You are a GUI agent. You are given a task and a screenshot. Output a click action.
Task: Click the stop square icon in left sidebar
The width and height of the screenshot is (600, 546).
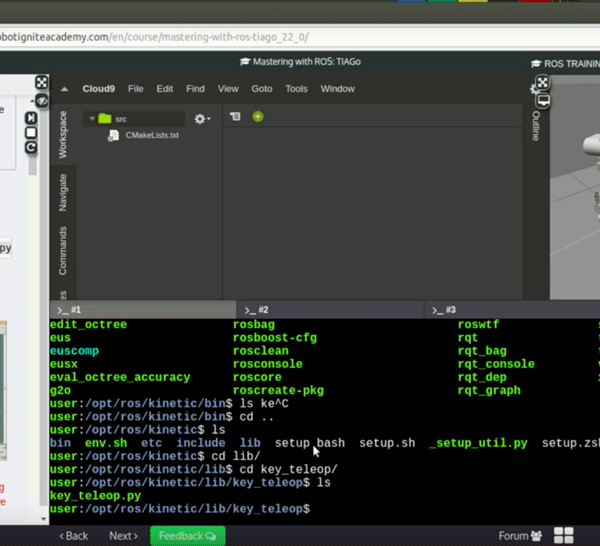(31, 133)
